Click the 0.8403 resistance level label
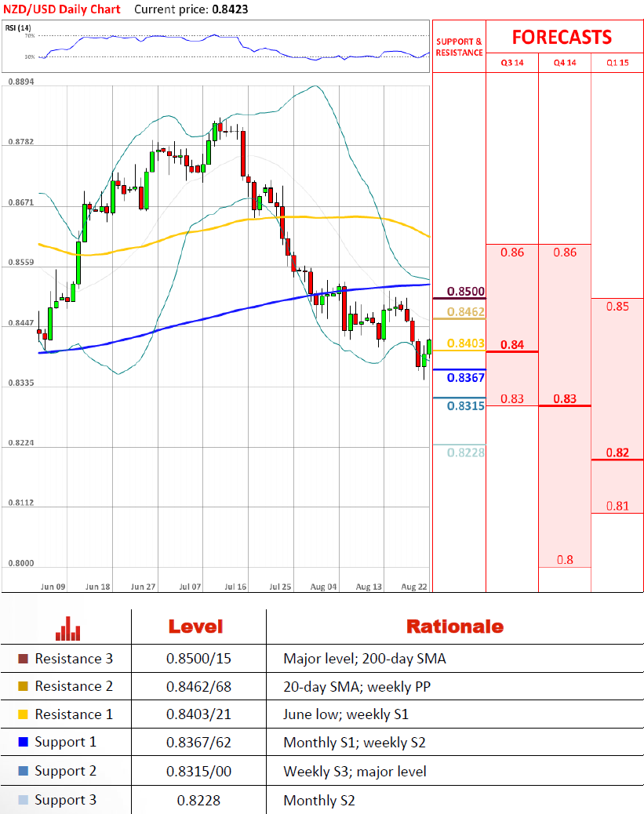 (x=466, y=343)
